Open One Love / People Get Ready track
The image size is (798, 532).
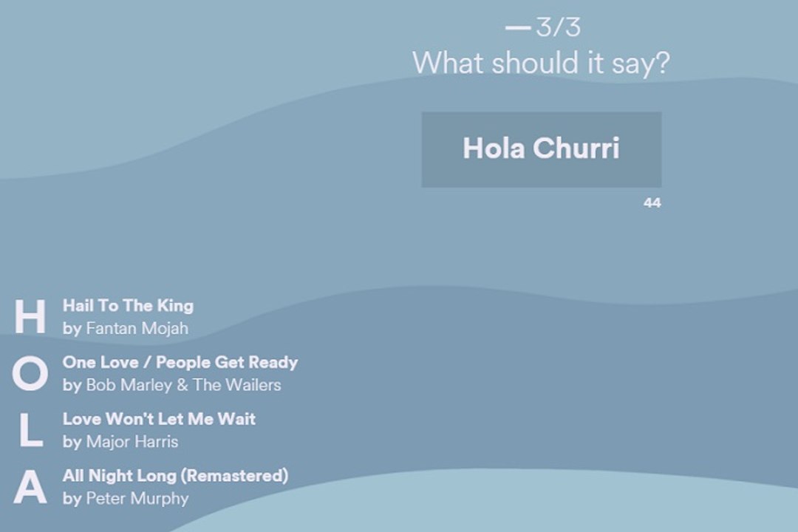180,362
